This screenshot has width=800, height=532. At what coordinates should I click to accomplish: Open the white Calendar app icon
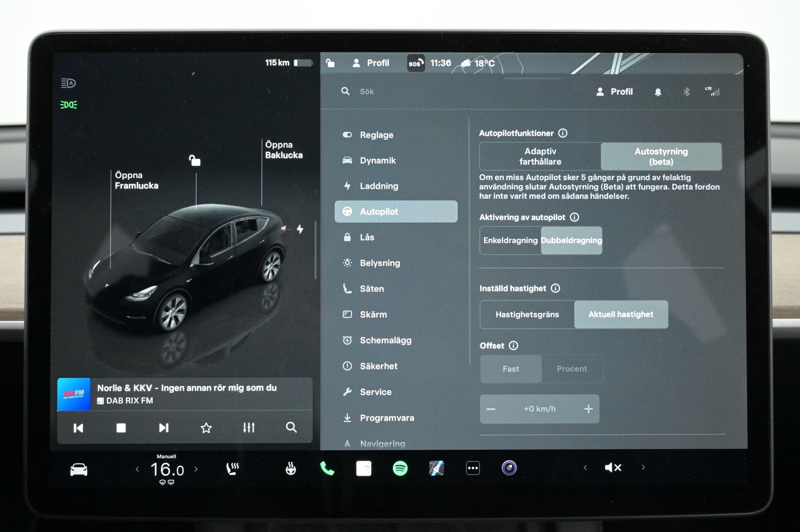click(364, 469)
